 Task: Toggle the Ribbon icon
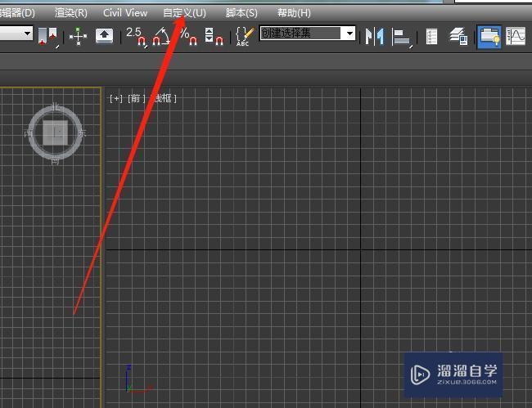coord(489,37)
